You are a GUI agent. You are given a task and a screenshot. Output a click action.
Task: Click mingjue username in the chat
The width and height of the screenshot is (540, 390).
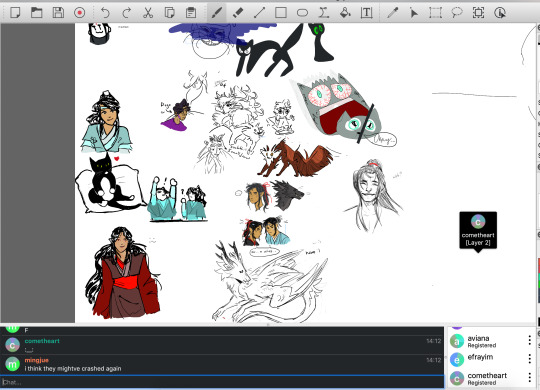(x=37, y=360)
